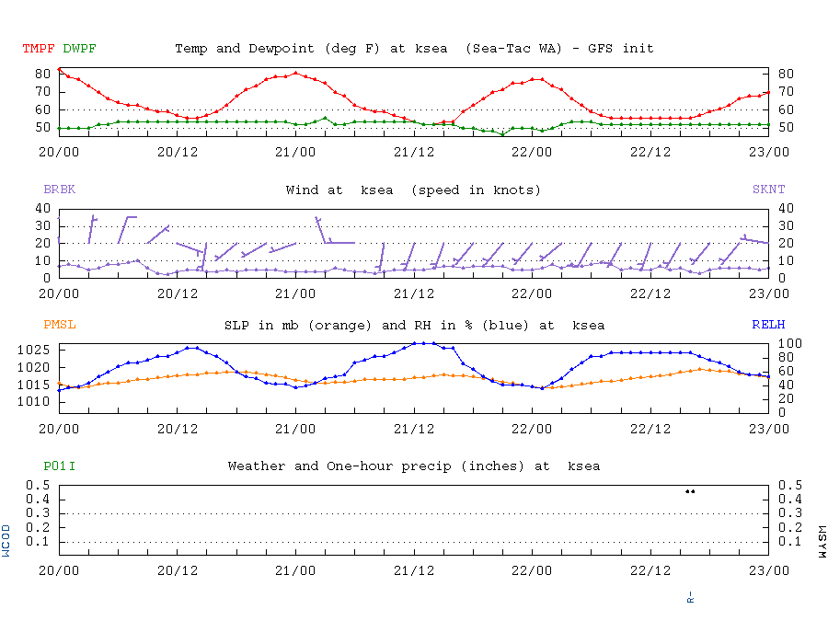Click the vertical WCOD axis label
The height and width of the screenshot is (644, 828).
pyautogui.click(x=6, y=541)
